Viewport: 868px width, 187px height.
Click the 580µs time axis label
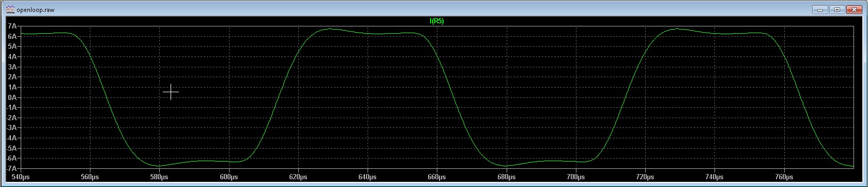[159, 177]
